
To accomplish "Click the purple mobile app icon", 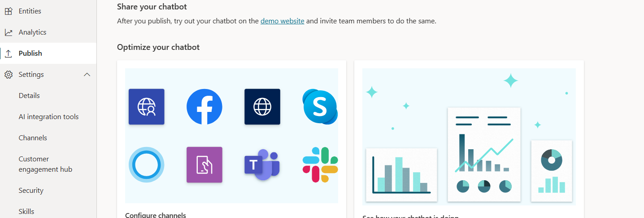I will [205, 165].
